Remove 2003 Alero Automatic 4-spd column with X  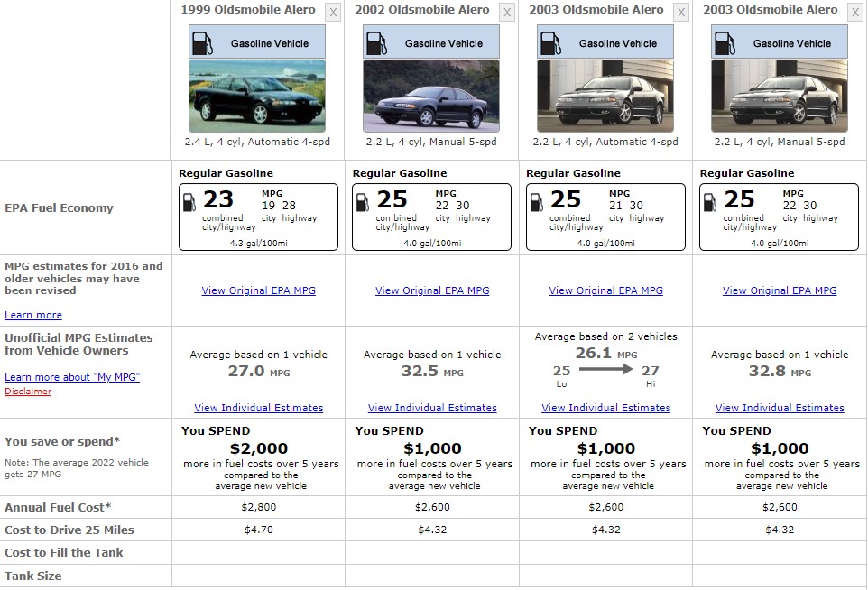pos(681,12)
